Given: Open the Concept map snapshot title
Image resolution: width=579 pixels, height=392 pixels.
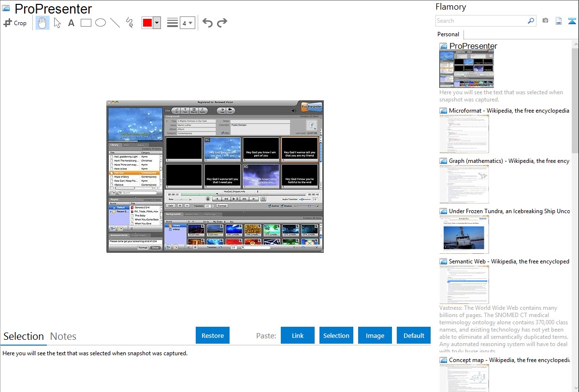Looking at the screenshot, I should pyautogui.click(x=509, y=360).
